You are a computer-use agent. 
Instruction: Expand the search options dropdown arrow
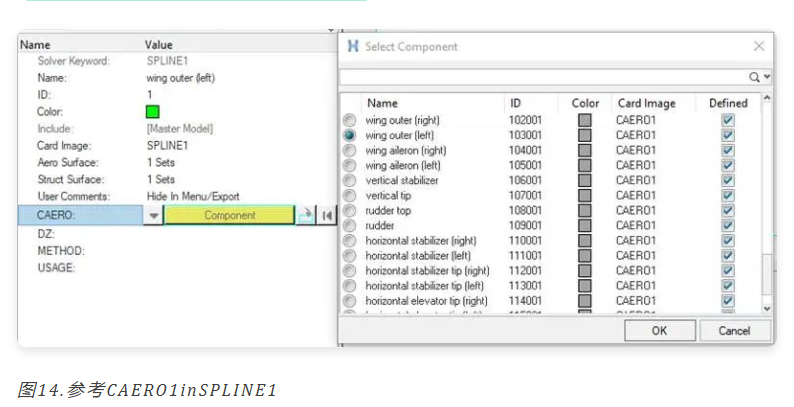pos(767,77)
